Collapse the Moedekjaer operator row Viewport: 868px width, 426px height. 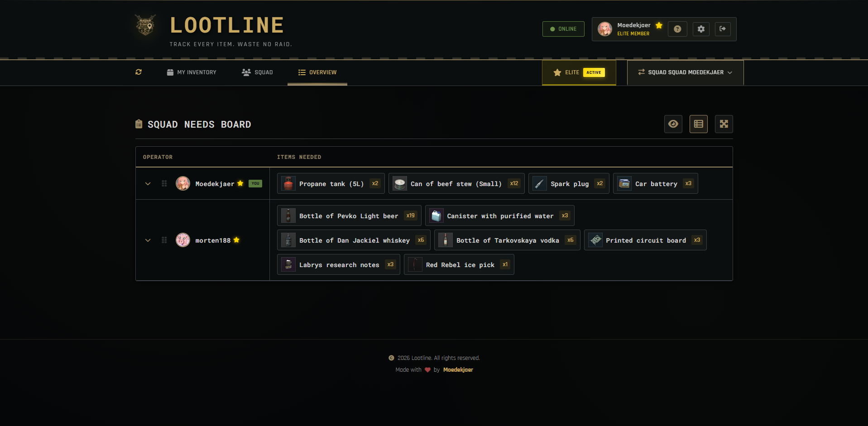pyautogui.click(x=148, y=183)
